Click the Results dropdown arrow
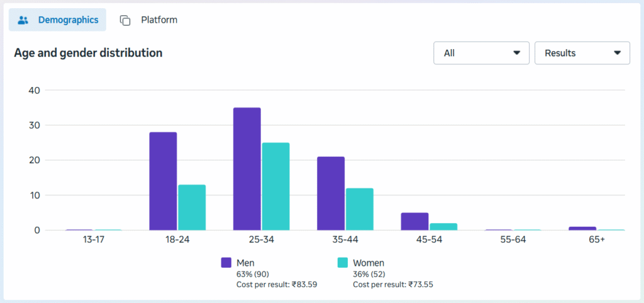Image resolution: width=644 pixels, height=303 pixels. (617, 53)
